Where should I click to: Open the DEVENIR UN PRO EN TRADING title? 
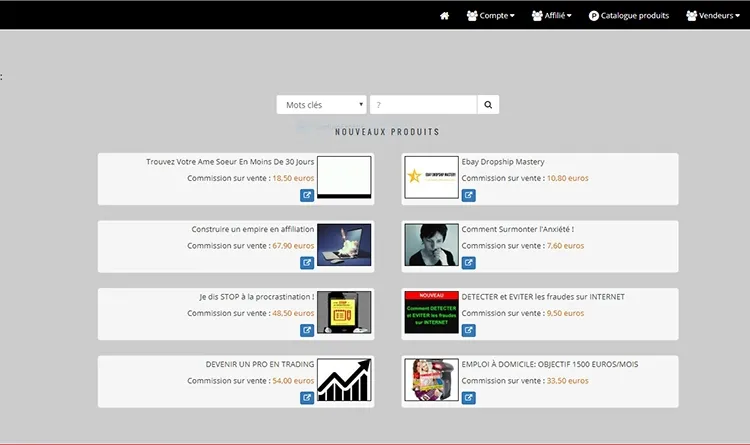click(259, 364)
